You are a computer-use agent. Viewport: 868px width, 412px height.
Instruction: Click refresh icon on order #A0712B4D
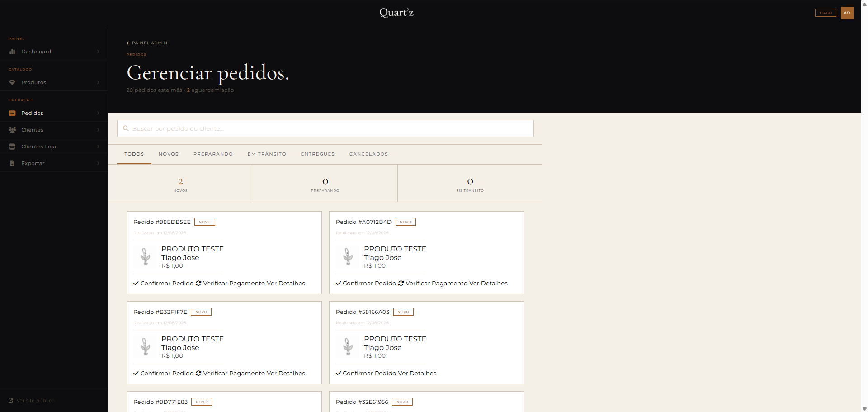click(401, 283)
